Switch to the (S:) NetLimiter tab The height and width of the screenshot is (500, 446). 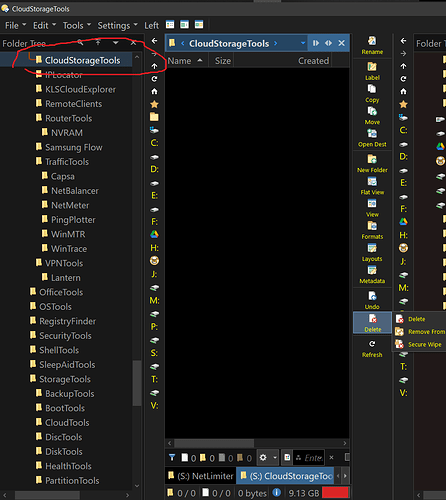pos(201,476)
